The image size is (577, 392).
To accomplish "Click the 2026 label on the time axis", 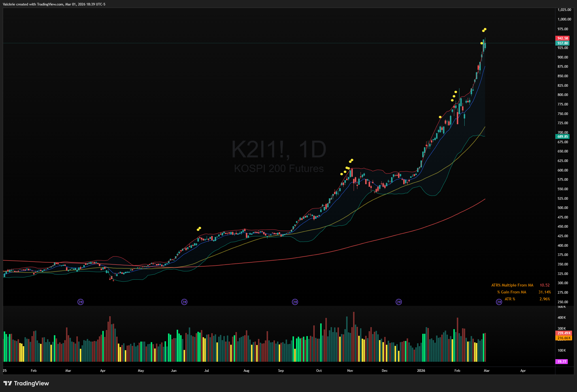I will point(421,371).
